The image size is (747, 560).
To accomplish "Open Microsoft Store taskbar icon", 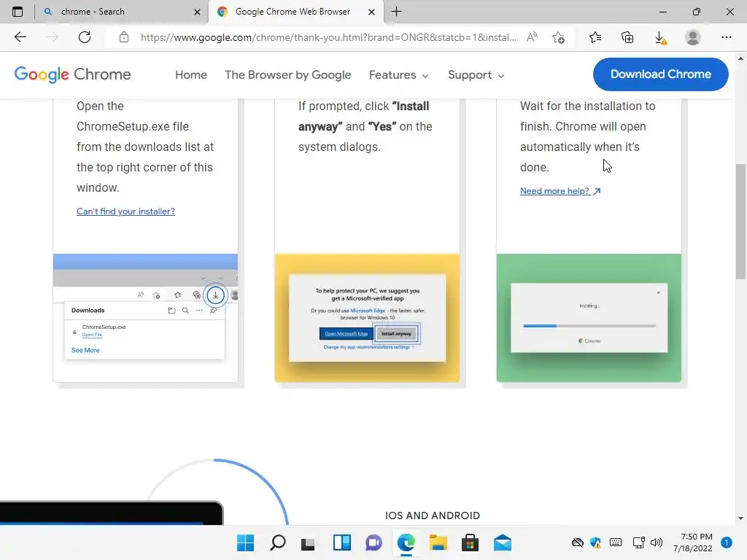I will coord(470,542).
